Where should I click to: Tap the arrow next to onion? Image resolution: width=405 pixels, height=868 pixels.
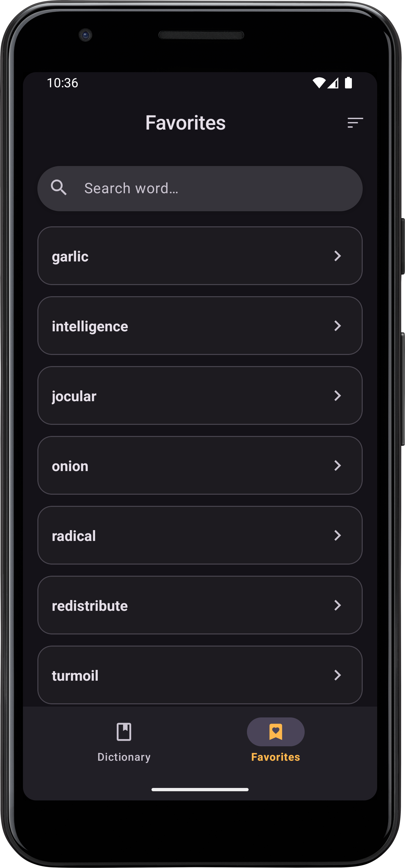tap(337, 465)
